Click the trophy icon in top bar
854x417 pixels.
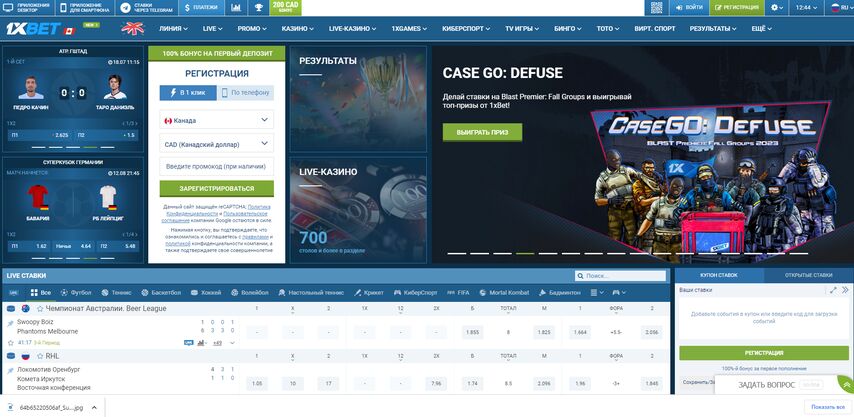(258, 8)
